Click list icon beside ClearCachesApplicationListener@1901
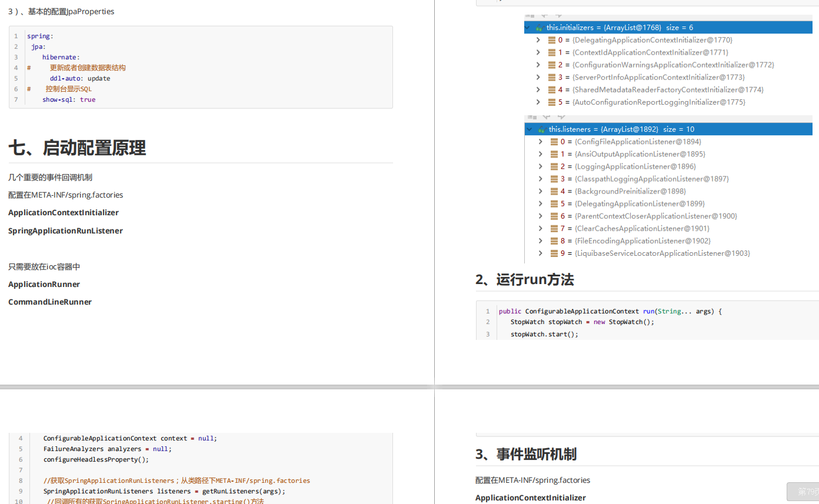The image size is (819, 504). [554, 228]
